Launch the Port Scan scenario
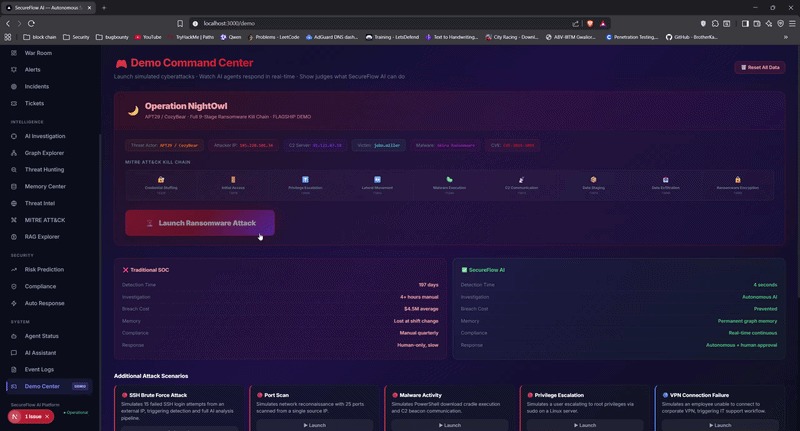This screenshot has height=431, width=800. click(314, 425)
